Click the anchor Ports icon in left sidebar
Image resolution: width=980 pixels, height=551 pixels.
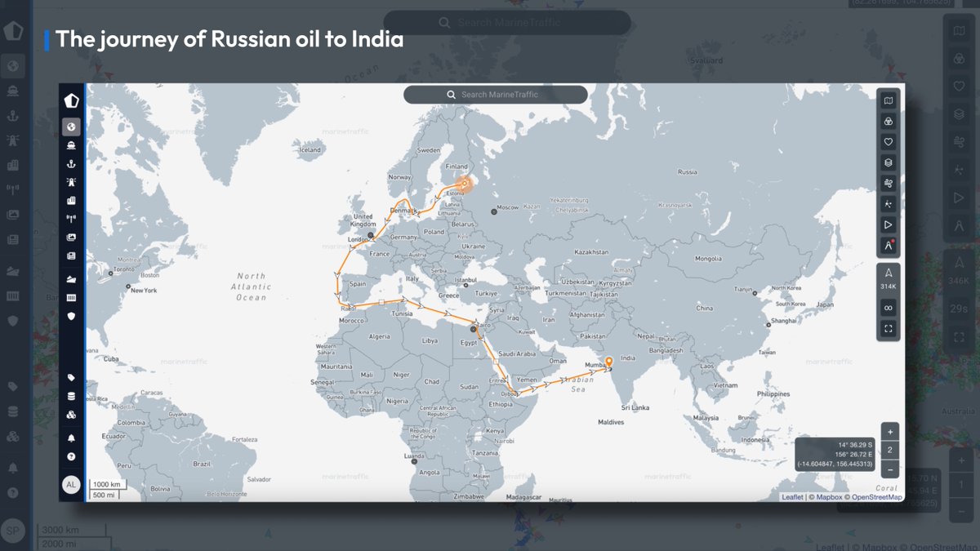point(71,163)
